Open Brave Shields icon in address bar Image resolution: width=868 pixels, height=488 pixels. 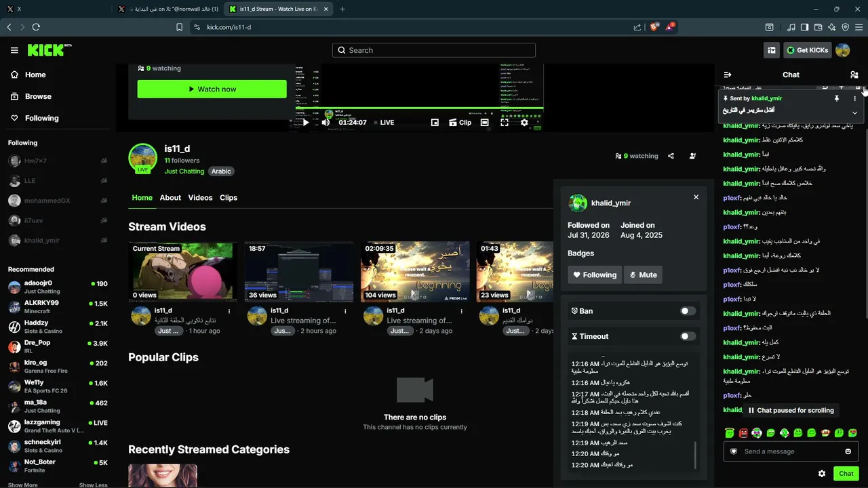coord(654,27)
